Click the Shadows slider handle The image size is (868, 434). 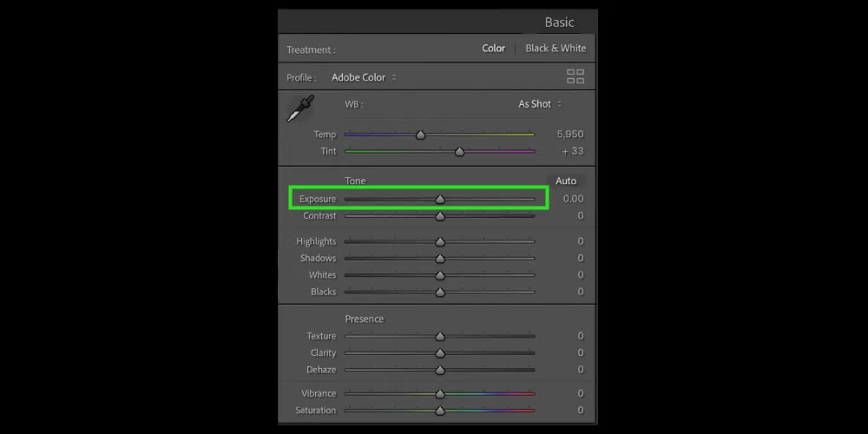(x=440, y=259)
